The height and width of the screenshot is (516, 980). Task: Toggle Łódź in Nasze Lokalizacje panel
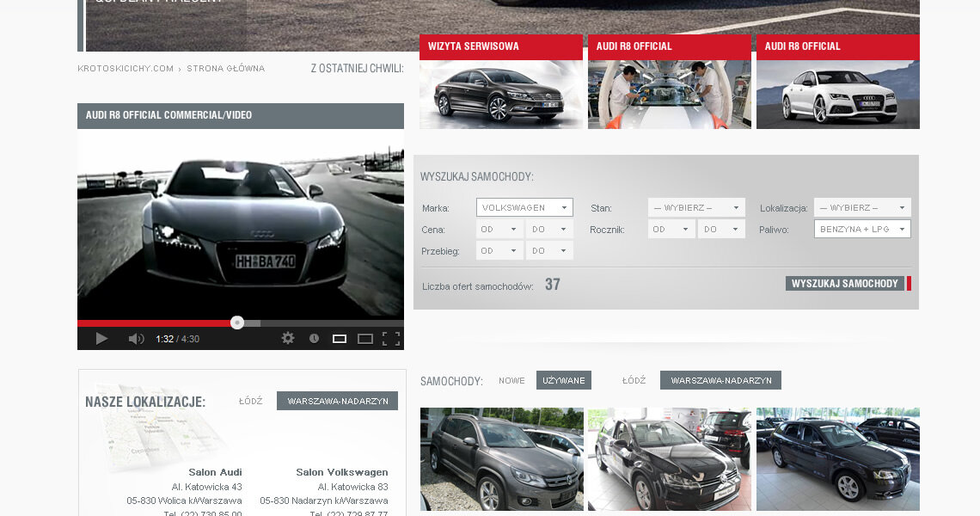250,401
